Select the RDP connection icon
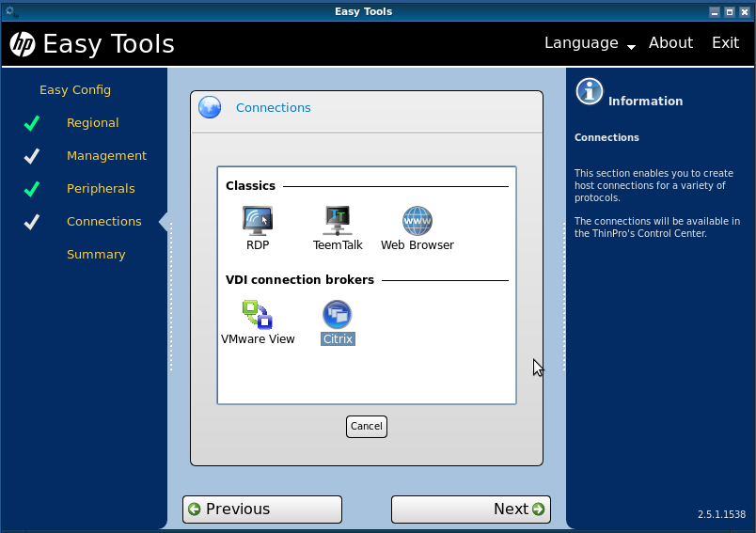 click(x=258, y=220)
